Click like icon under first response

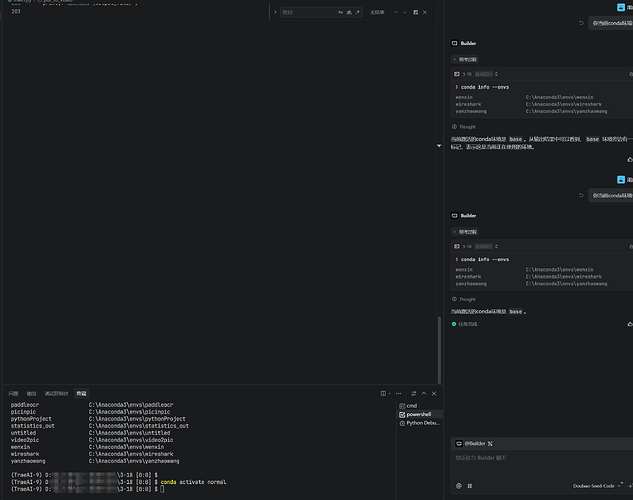point(630,160)
